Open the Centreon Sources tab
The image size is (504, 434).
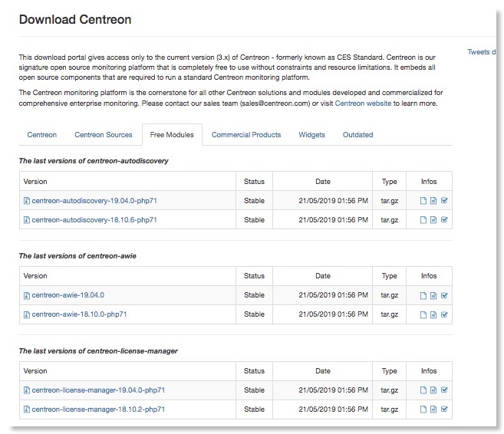(x=104, y=135)
